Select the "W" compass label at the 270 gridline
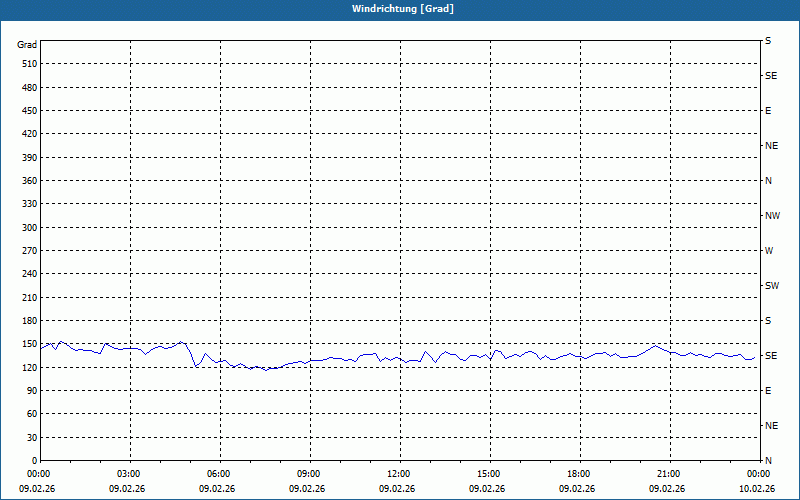 coord(769,251)
